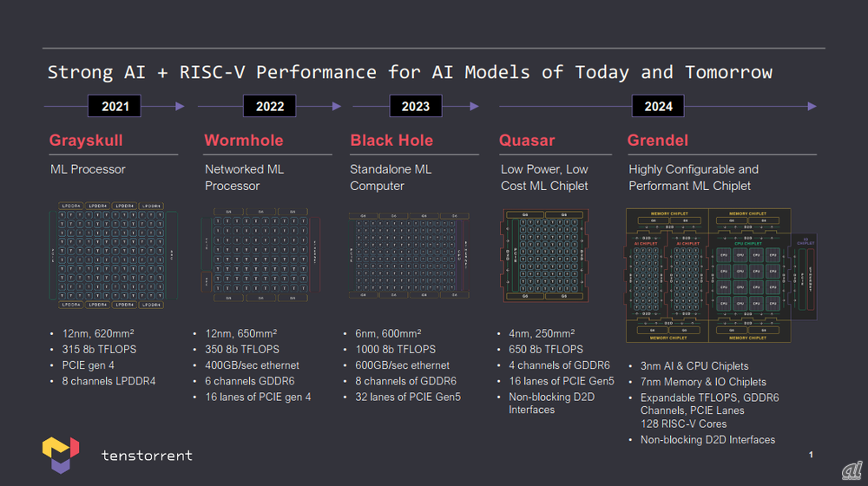The image size is (868, 486).
Task: Click Quasar's 'Non-blocking D2D Interfaces' bullet
Action: pyautogui.click(x=551, y=404)
